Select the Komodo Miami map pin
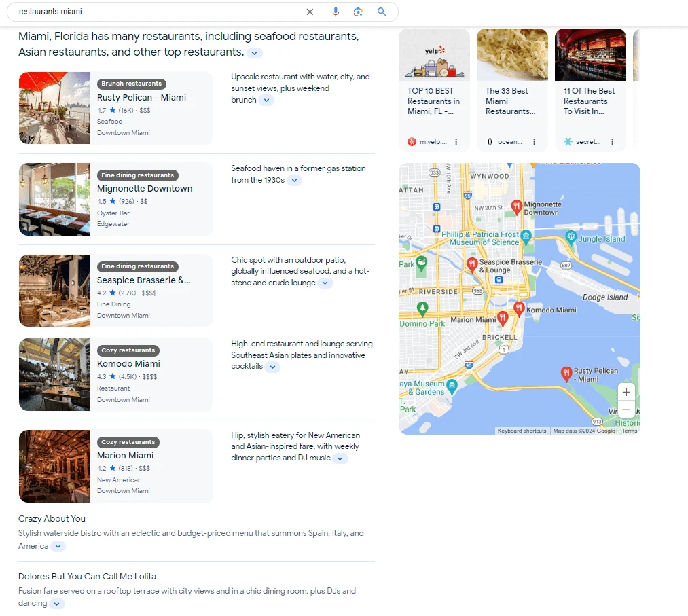The width and height of the screenshot is (688, 616). click(x=519, y=309)
